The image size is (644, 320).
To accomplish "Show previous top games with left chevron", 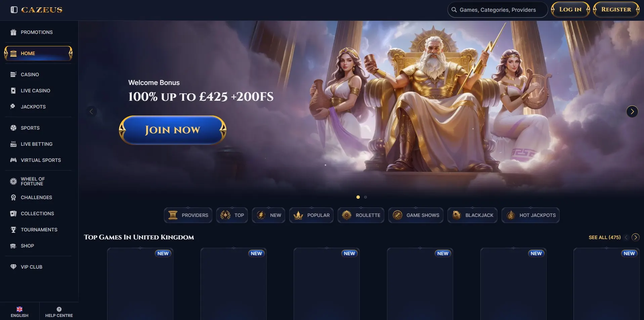I will point(626,237).
